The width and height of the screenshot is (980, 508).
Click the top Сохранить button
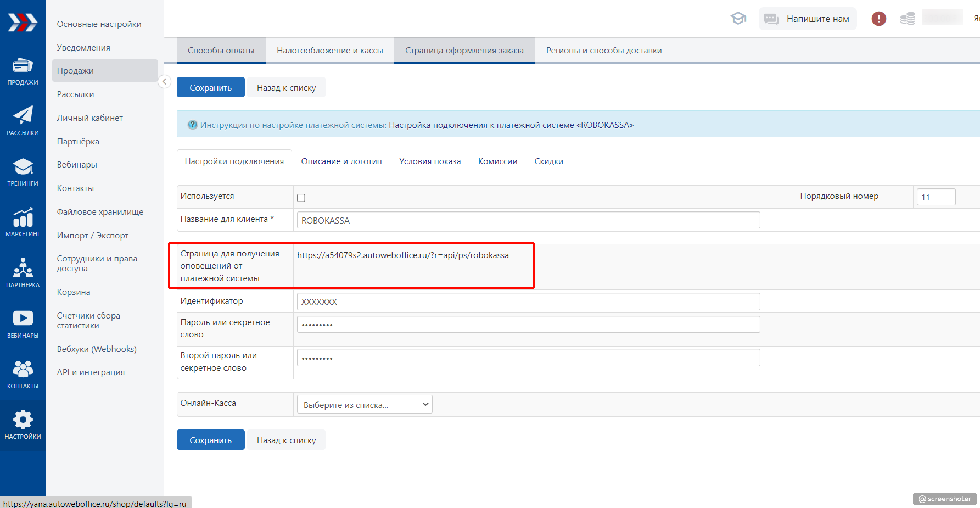click(x=210, y=88)
